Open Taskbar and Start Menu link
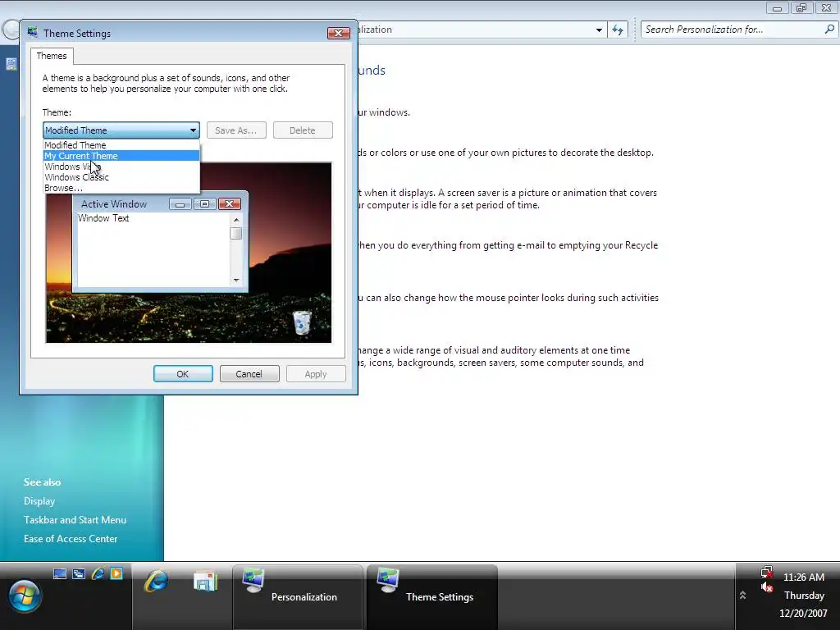Viewport: 840px width, 630px height. pyautogui.click(x=75, y=520)
